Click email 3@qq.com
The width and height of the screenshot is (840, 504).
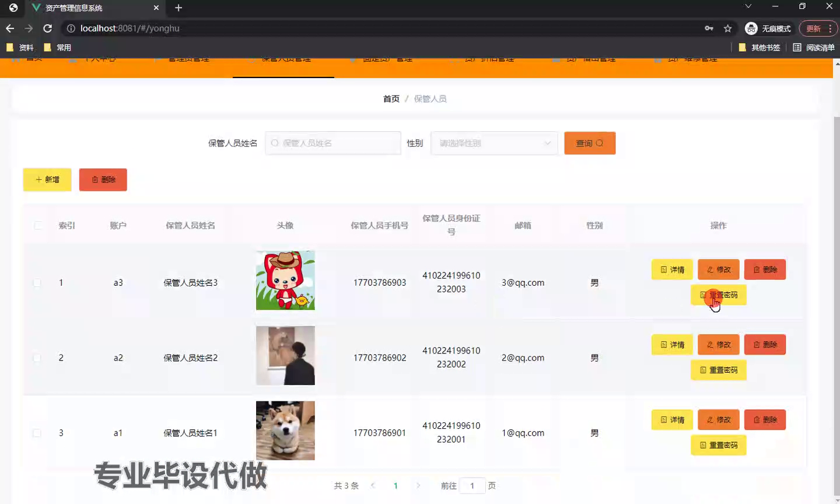523,282
